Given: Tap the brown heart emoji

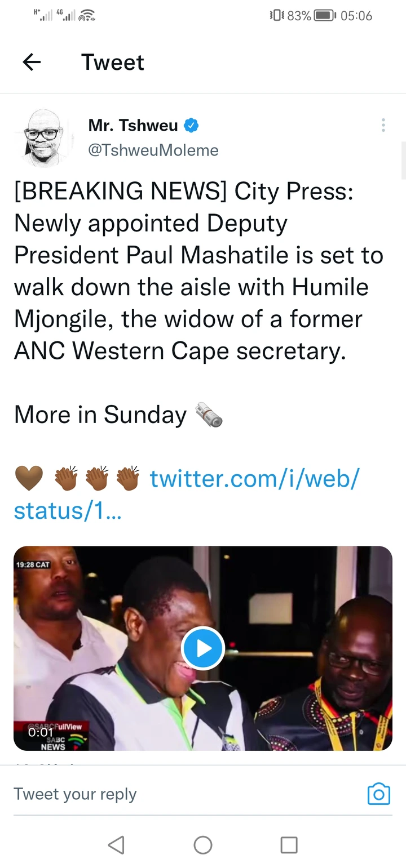Looking at the screenshot, I should click(x=28, y=479).
